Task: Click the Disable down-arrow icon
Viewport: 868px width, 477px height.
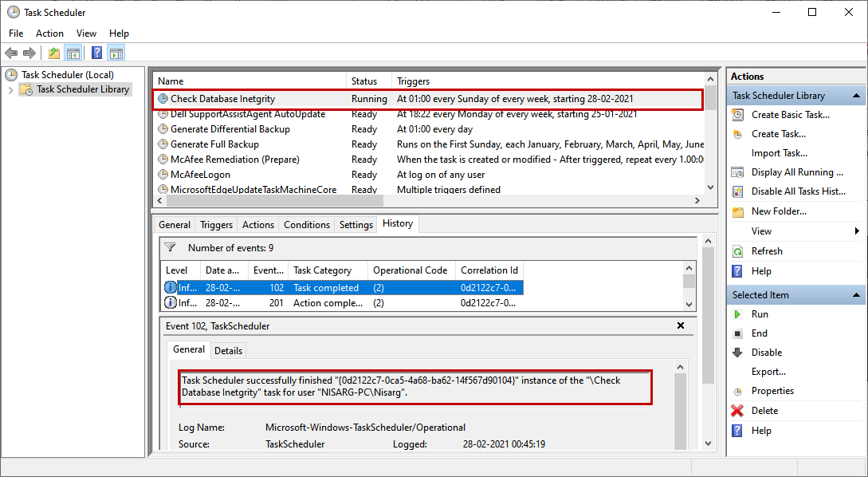Action: (737, 353)
